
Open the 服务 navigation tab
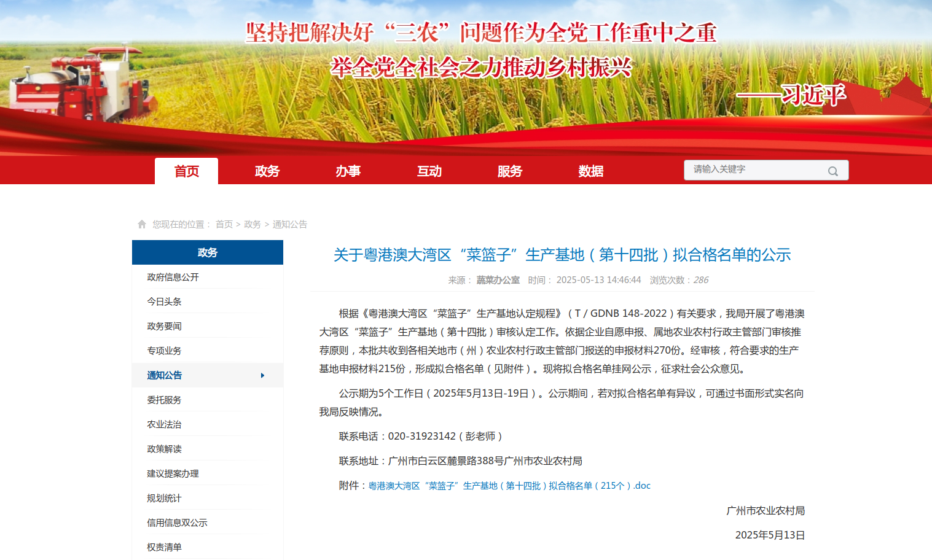pyautogui.click(x=510, y=171)
